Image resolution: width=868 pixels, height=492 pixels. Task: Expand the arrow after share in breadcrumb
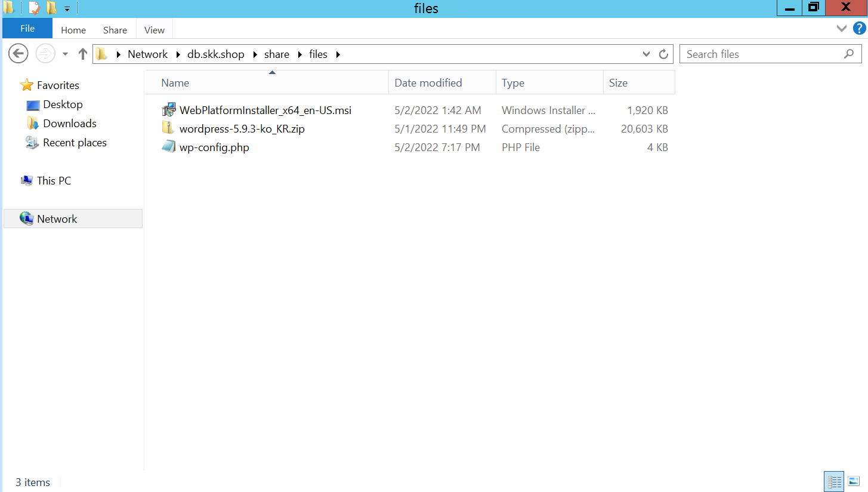(299, 54)
